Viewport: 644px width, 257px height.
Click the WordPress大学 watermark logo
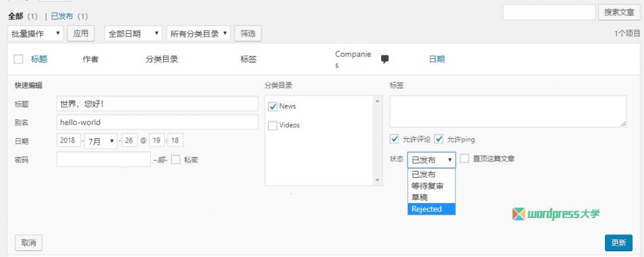[x=556, y=214]
